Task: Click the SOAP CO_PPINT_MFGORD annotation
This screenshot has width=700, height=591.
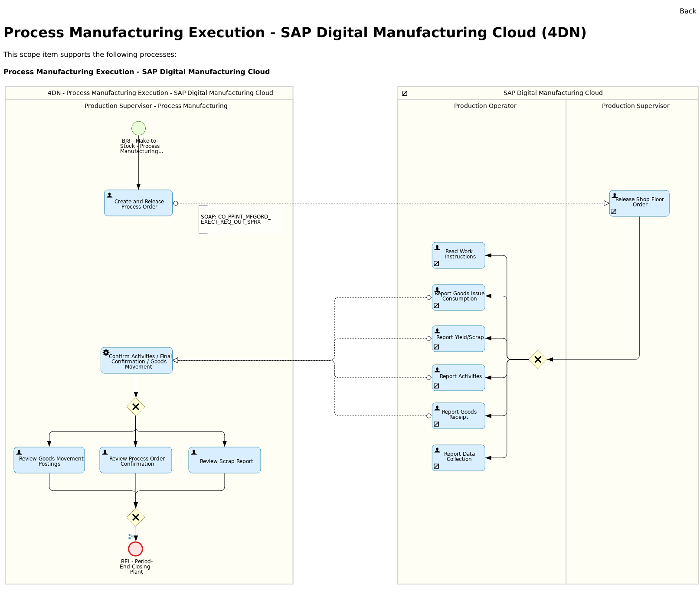Action: click(x=235, y=219)
